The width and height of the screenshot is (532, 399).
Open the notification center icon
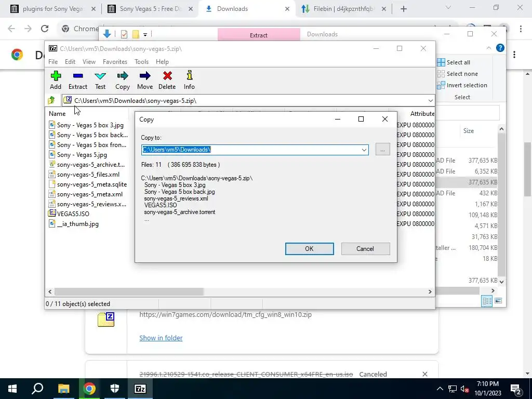pyautogui.click(x=516, y=389)
